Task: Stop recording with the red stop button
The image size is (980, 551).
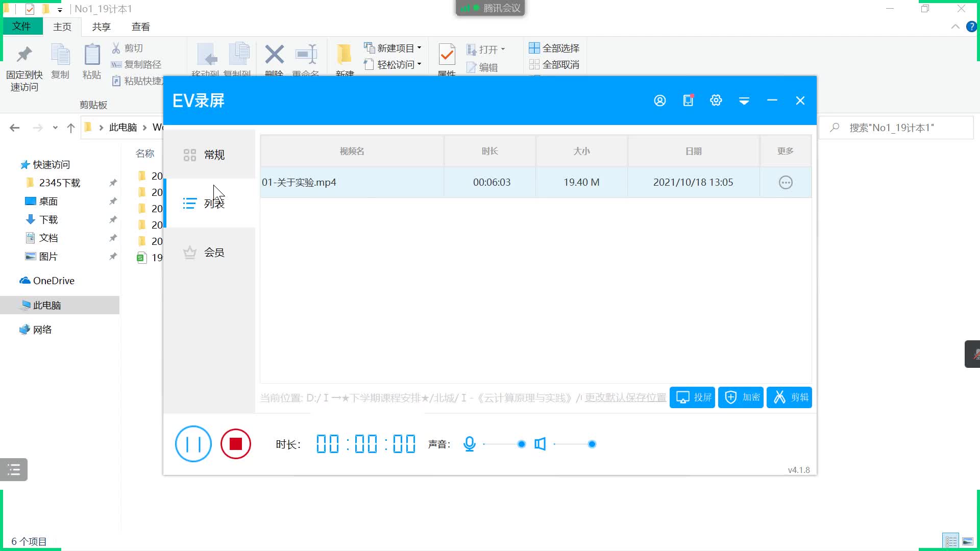Action: click(x=236, y=444)
